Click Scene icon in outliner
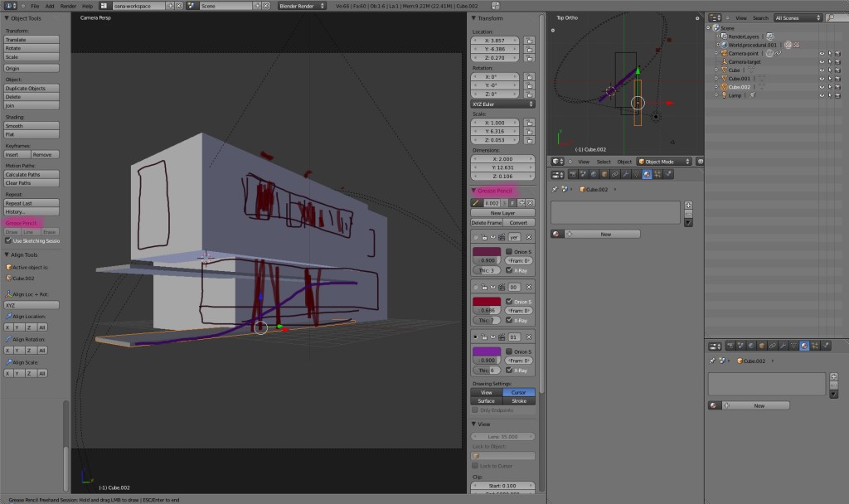The height and width of the screenshot is (504, 849). (x=716, y=28)
